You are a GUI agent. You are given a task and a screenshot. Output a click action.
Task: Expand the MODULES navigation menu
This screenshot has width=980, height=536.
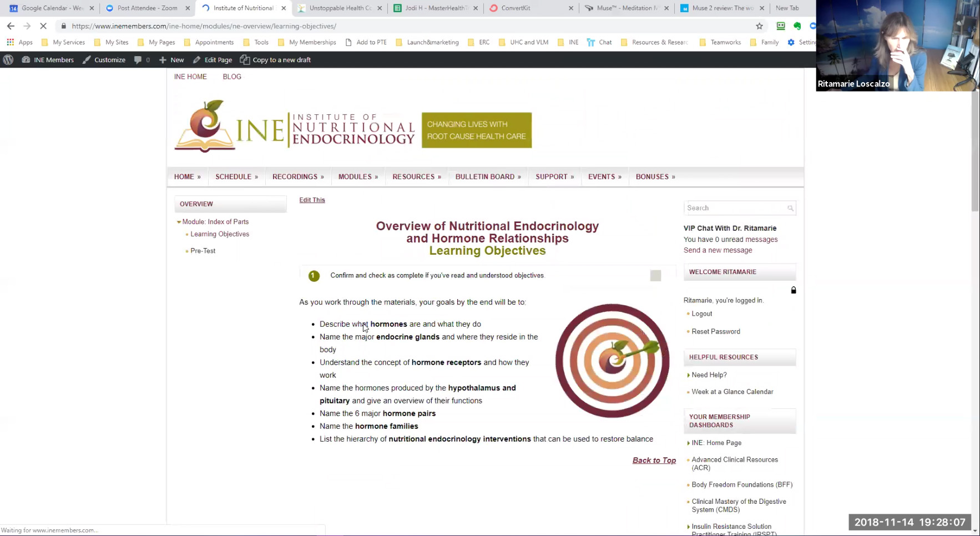(358, 177)
